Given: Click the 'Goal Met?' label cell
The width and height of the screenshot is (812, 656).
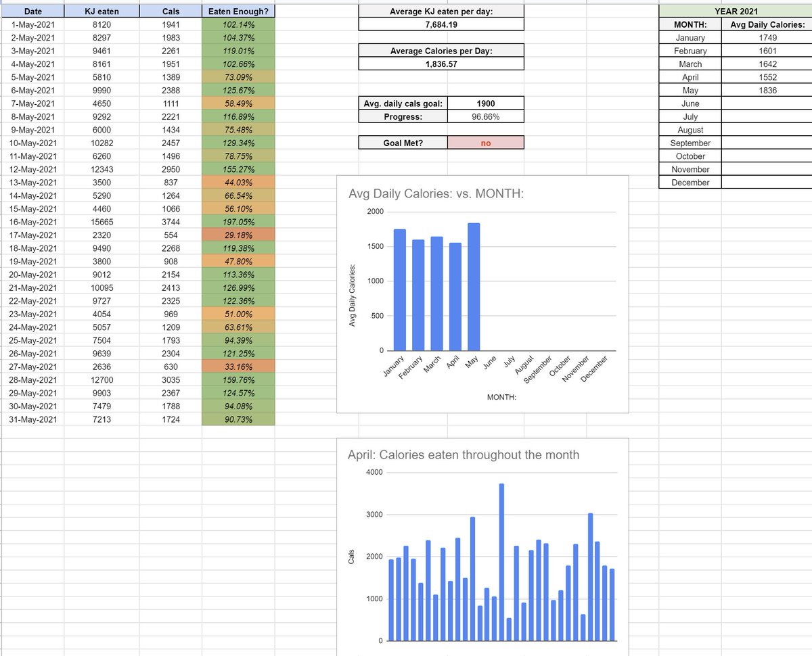Looking at the screenshot, I should pos(403,143).
